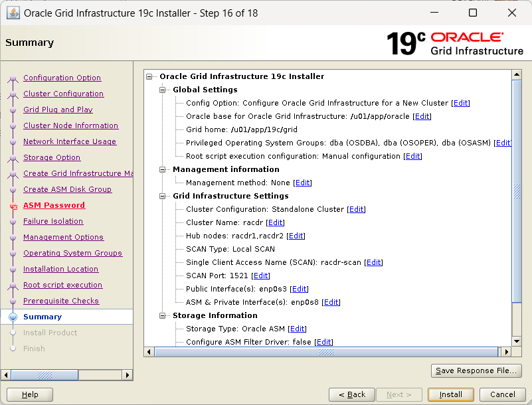Cancel the installer

coord(503,395)
